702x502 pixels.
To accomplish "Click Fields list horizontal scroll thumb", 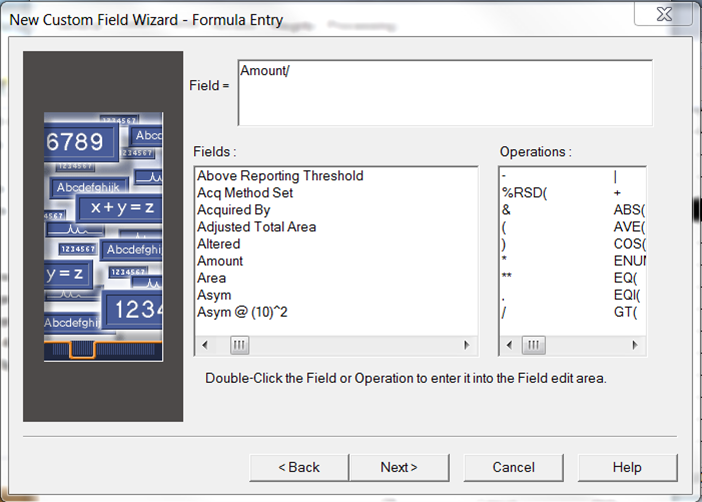I will coord(240,345).
